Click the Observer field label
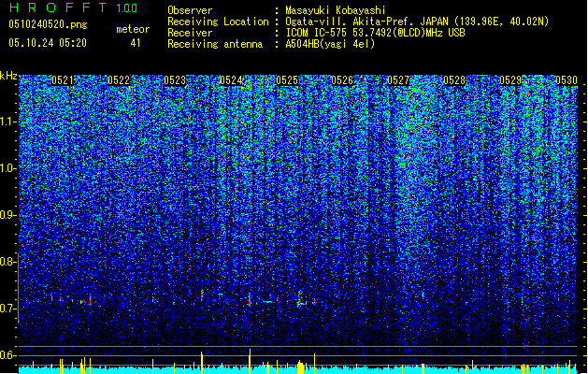The height and width of the screenshot is (374, 588). coord(190,10)
